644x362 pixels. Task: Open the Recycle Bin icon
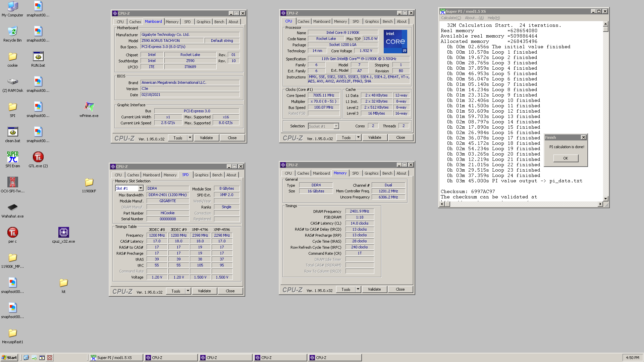tap(12, 34)
